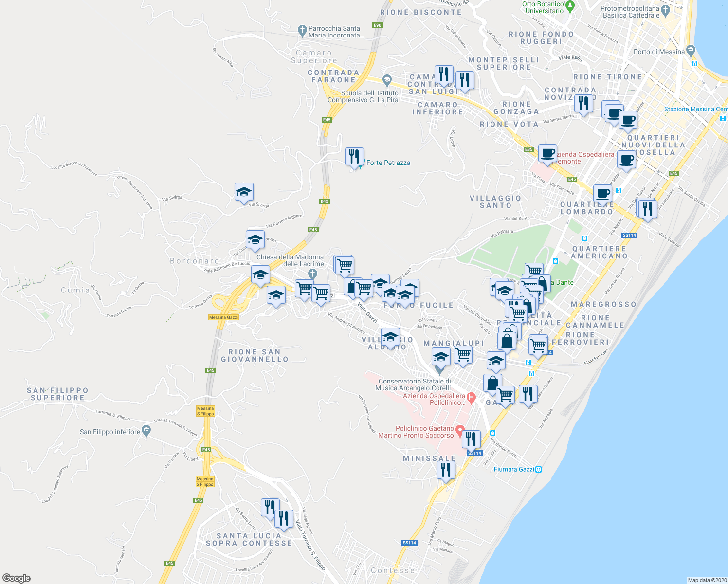Image resolution: width=728 pixels, height=584 pixels.
Task: Select the cafe marker near Azienda Ospedaliera Piemonte
Action: (x=547, y=154)
